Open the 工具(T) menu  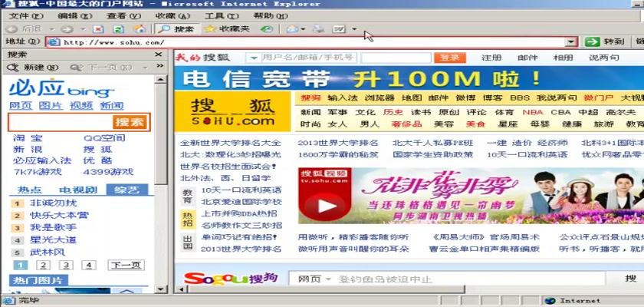(x=222, y=16)
